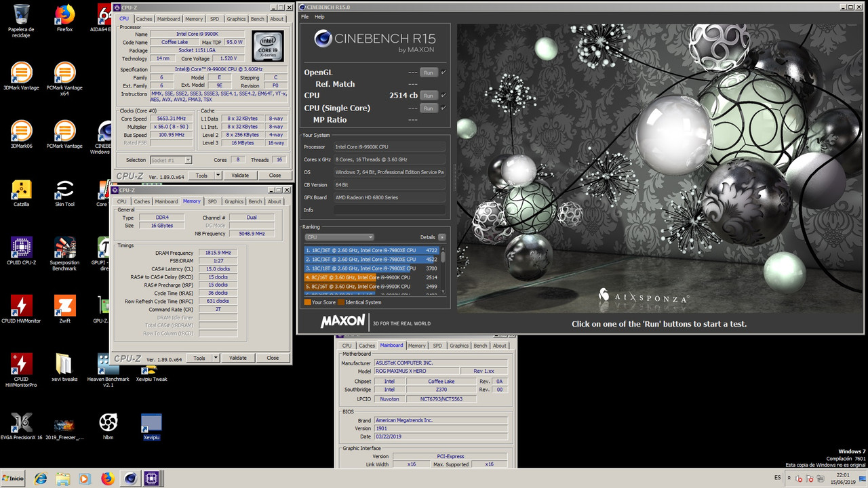Open the Firefox desktop shortcut

click(x=64, y=19)
